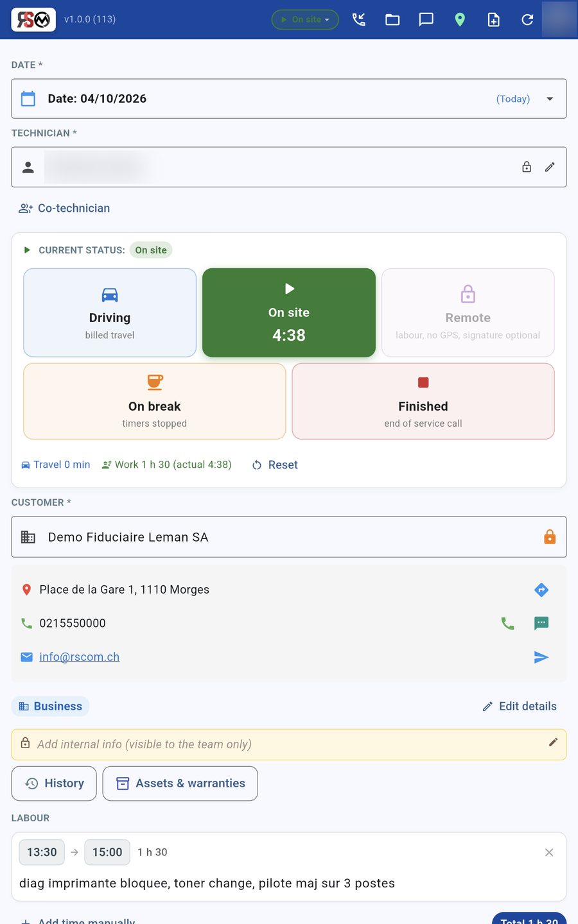Viewport: 578px width, 924px height.
Task: Send SMS with green message icon
Action: pyautogui.click(x=541, y=623)
